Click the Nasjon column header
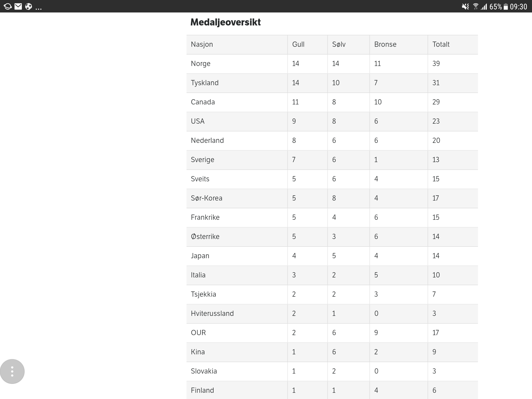Screen dimensions: 532x399 pyautogui.click(x=202, y=44)
